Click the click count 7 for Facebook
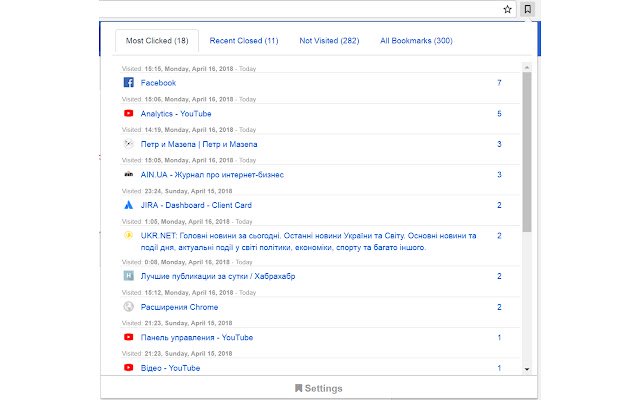Image resolution: width=640 pixels, height=400 pixels. point(499,83)
